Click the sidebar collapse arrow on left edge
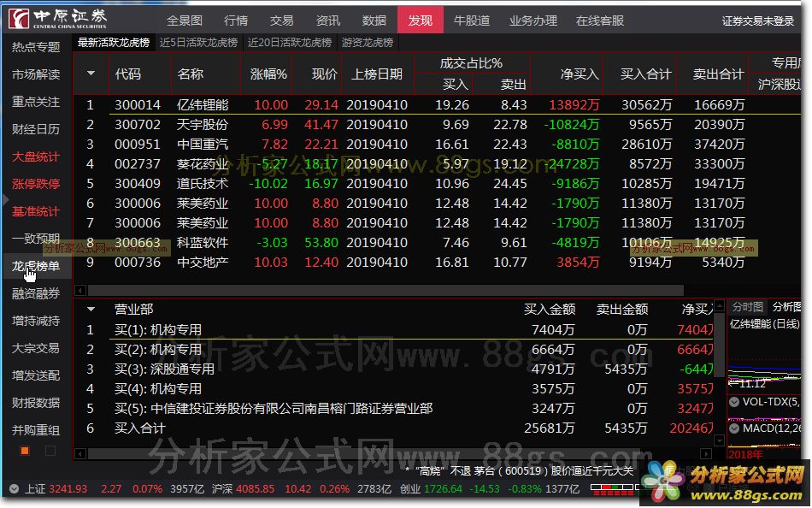 coord(4,198)
